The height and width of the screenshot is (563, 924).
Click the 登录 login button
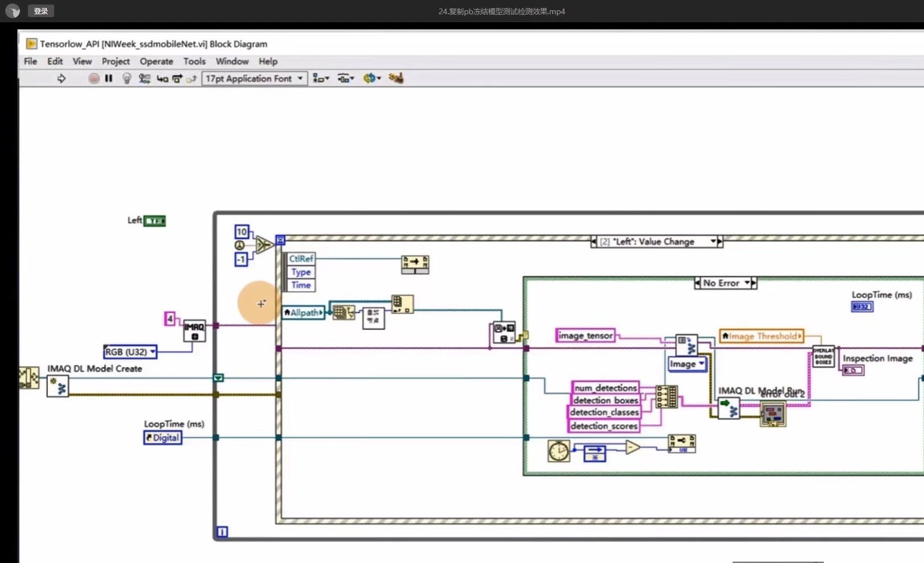[x=40, y=10]
